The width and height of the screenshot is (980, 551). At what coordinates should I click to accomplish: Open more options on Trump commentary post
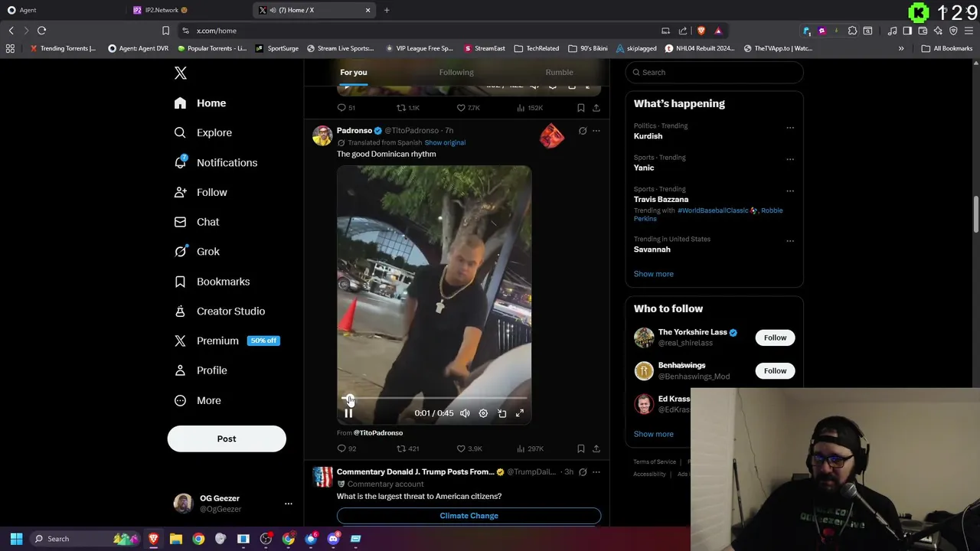pyautogui.click(x=596, y=472)
